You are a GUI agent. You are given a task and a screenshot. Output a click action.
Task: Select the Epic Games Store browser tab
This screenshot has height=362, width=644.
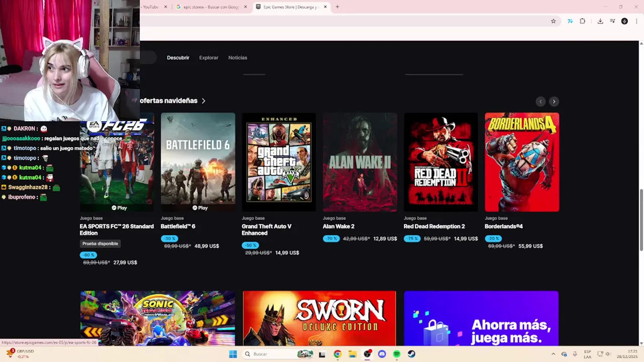(291, 7)
